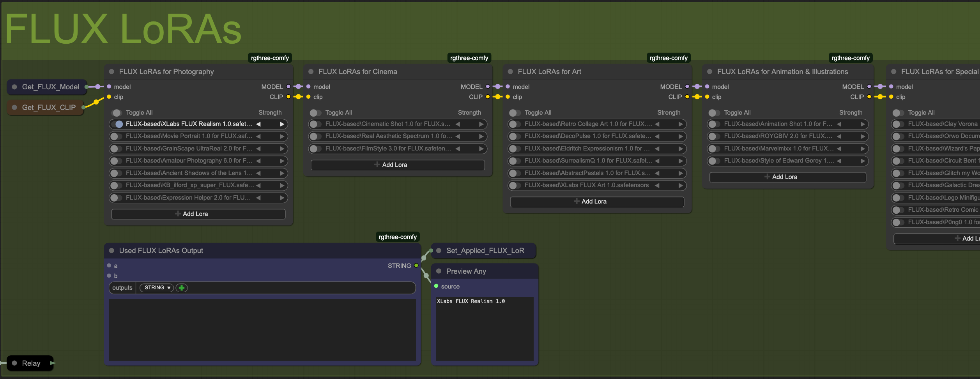Screen dimensions: 980x379
Task: Collapse the FLUX LoRAs for Photography node dot
Action: pos(111,72)
